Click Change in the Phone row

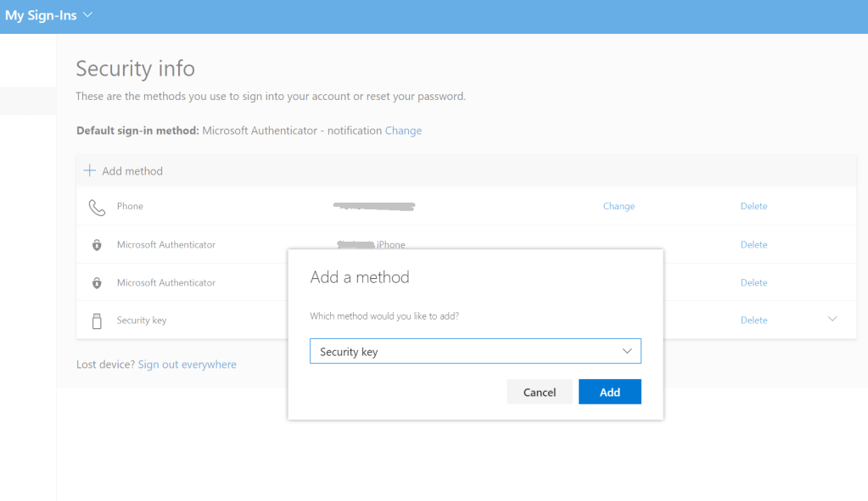tap(619, 206)
